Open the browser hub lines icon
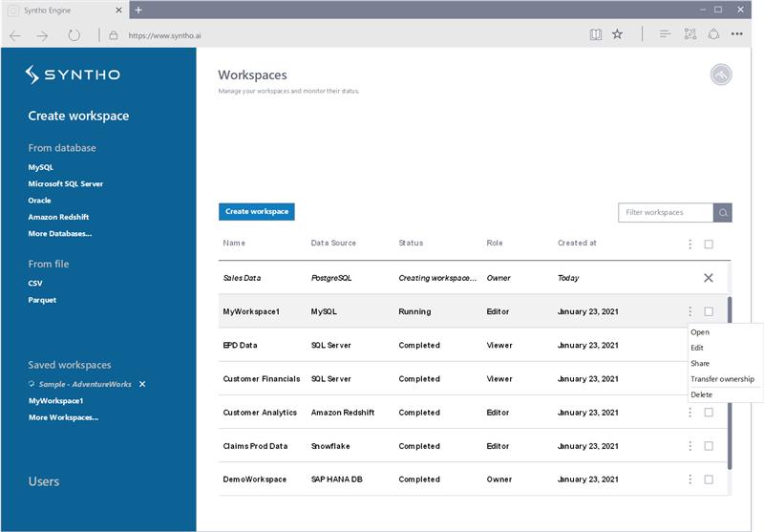The image size is (764, 532). (665, 34)
